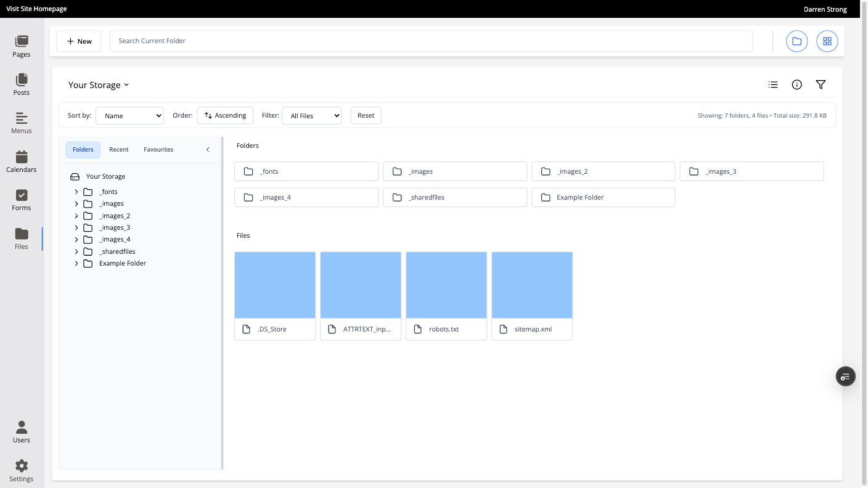This screenshot has height=488, width=868.
Task: Open the floating dark round widget
Action: 845,376
